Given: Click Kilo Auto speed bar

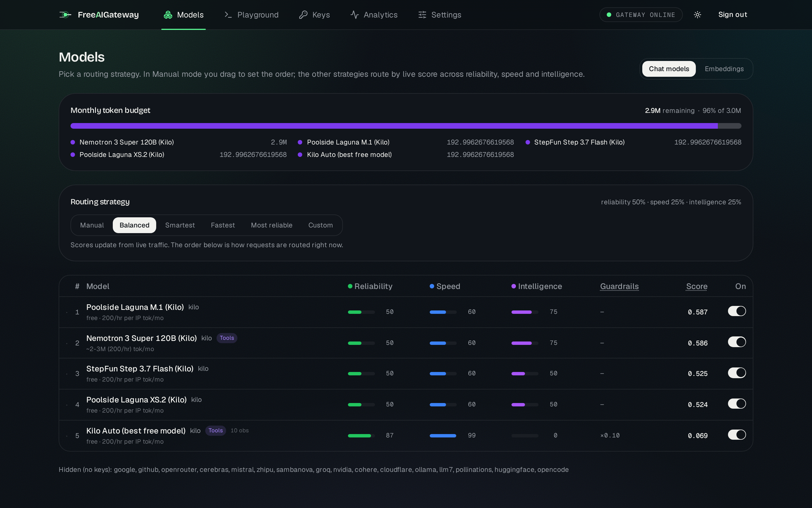Looking at the screenshot, I should point(443,436).
